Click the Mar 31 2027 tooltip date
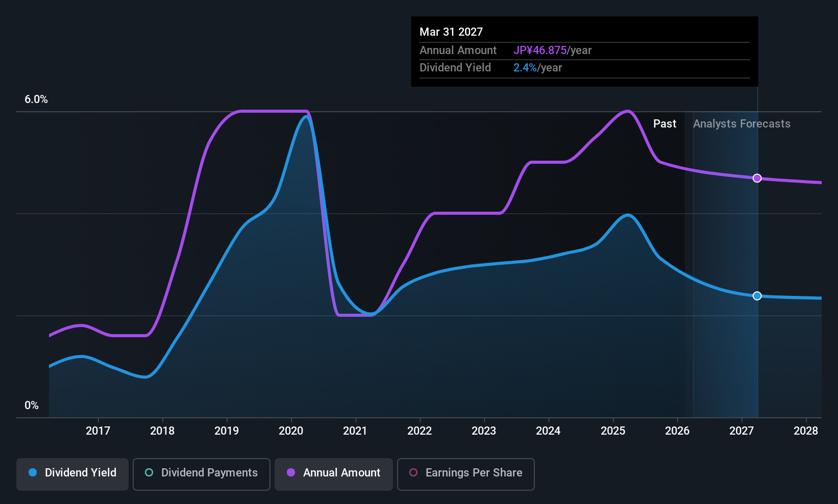This screenshot has width=838, height=504. click(x=451, y=32)
